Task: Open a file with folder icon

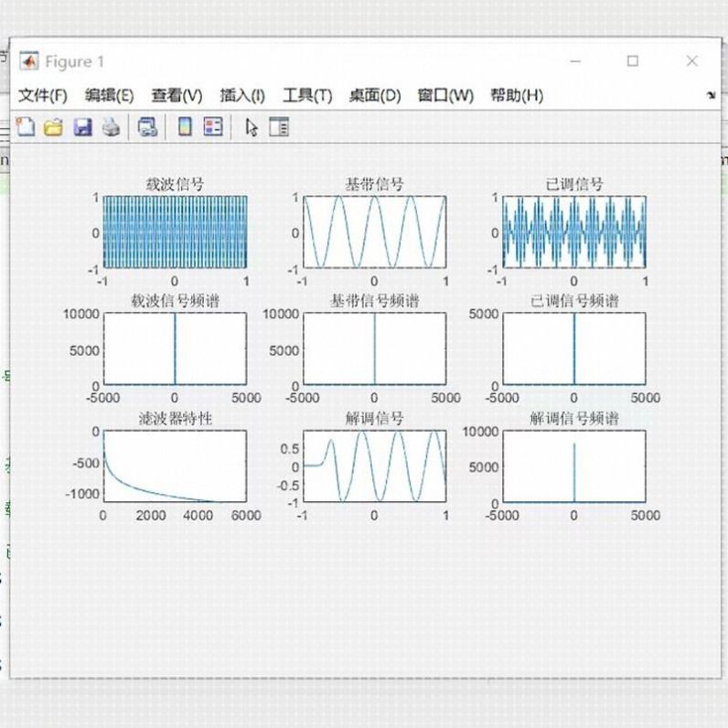Action: (53, 127)
